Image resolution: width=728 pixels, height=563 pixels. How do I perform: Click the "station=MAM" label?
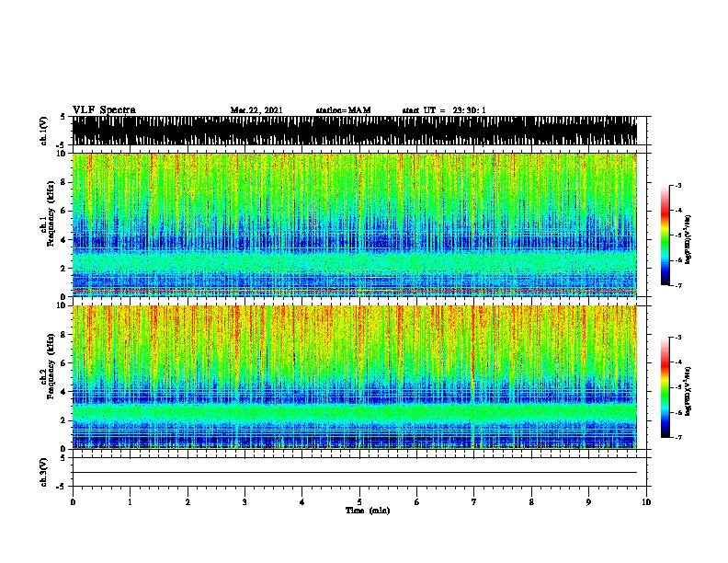click(343, 110)
